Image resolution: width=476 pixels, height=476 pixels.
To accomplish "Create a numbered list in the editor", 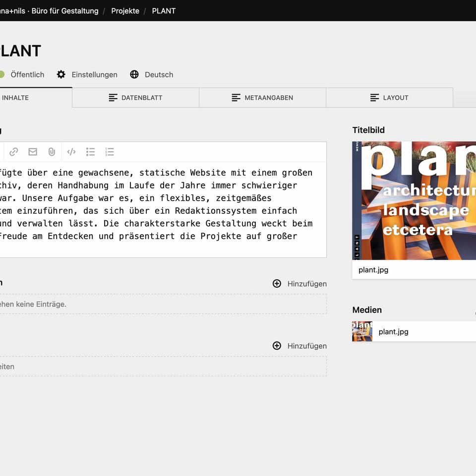I will click(x=110, y=152).
